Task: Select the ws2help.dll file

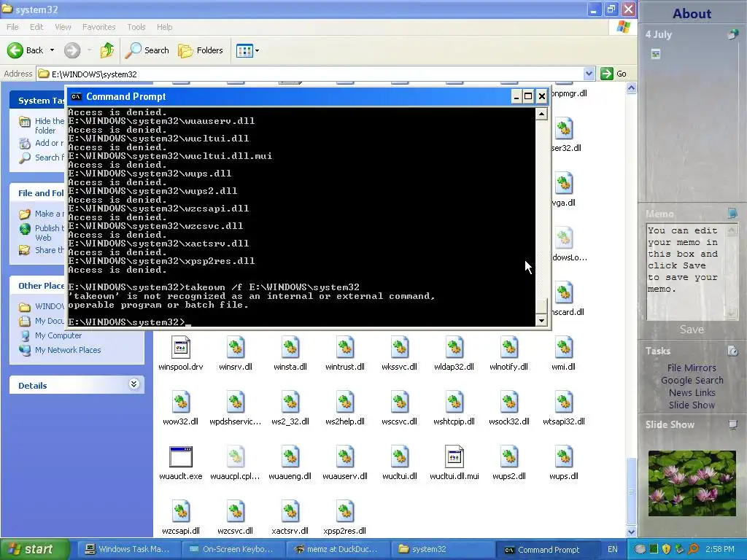Action: click(345, 402)
